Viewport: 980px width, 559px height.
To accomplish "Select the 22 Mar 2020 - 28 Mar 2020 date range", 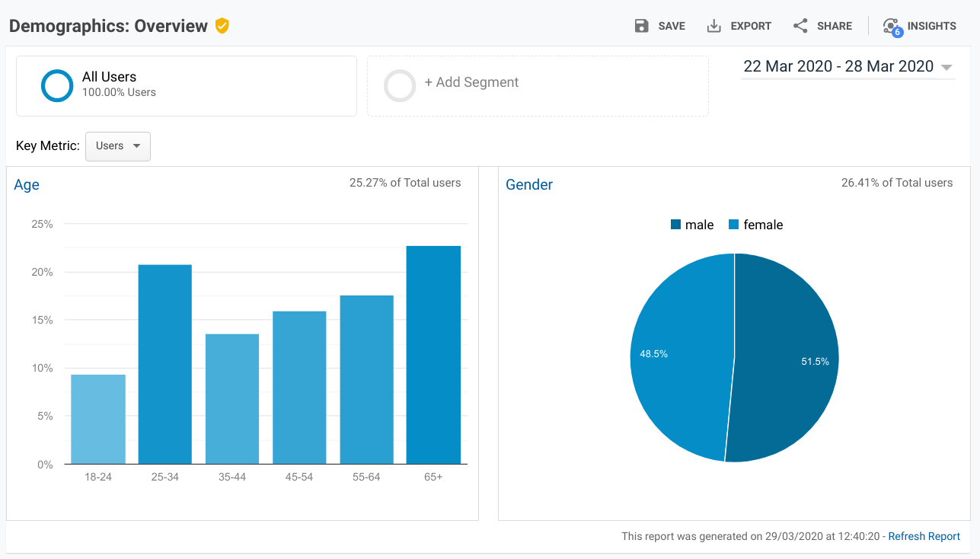I will point(838,66).
